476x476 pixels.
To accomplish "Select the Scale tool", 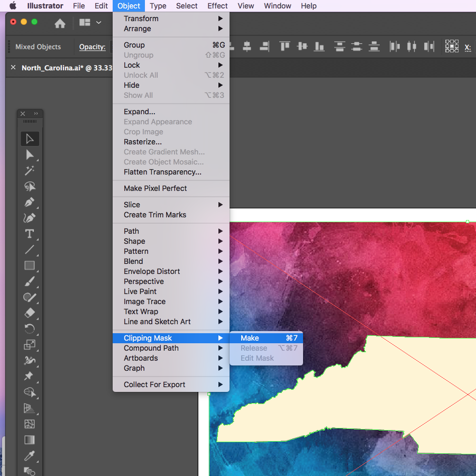I will [x=30, y=344].
